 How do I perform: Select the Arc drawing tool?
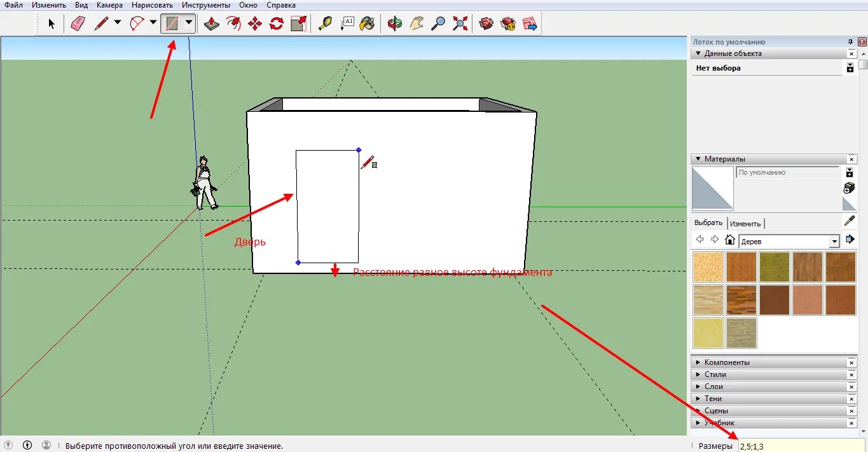point(137,24)
